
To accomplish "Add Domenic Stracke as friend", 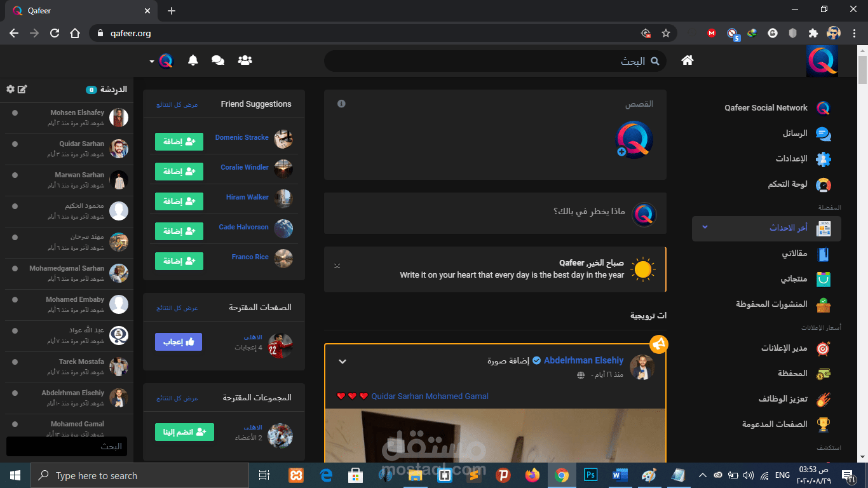I will 179,142.
